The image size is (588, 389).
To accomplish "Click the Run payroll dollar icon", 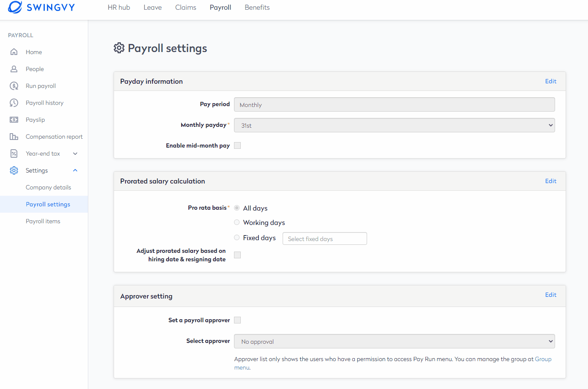I will [x=14, y=86].
